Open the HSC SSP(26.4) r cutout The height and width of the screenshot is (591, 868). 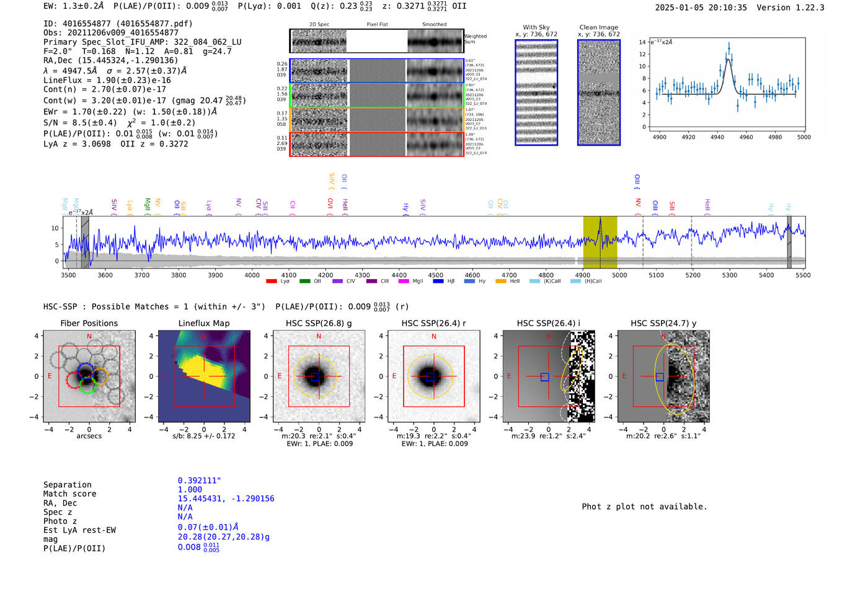point(434,376)
